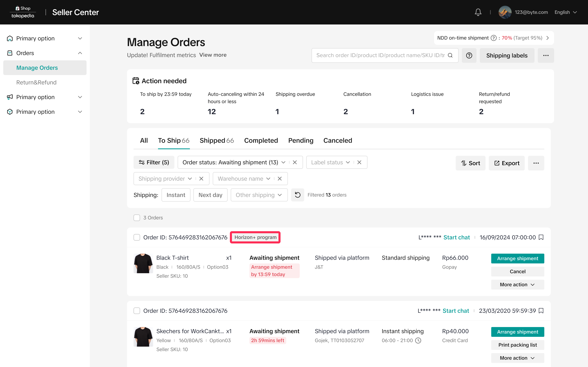Image resolution: width=588 pixels, height=367 pixels.
Task: Click Arrange shipment for the Black T-shirt order
Action: pyautogui.click(x=517, y=258)
